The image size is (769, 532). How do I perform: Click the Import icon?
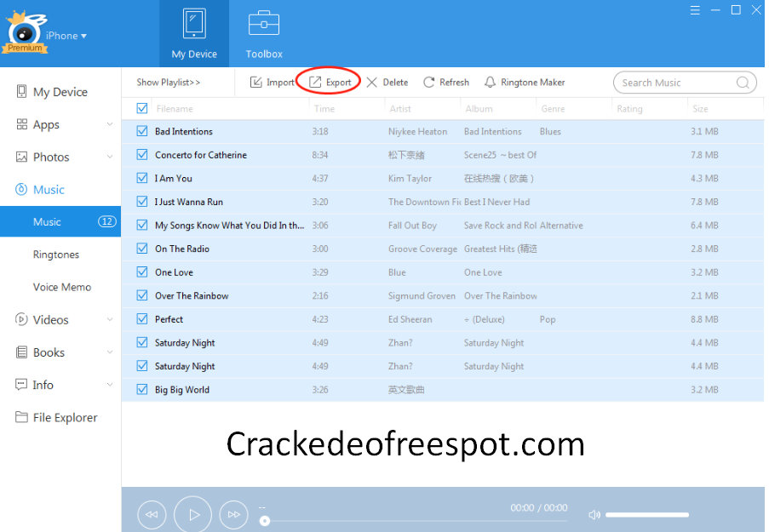click(257, 82)
